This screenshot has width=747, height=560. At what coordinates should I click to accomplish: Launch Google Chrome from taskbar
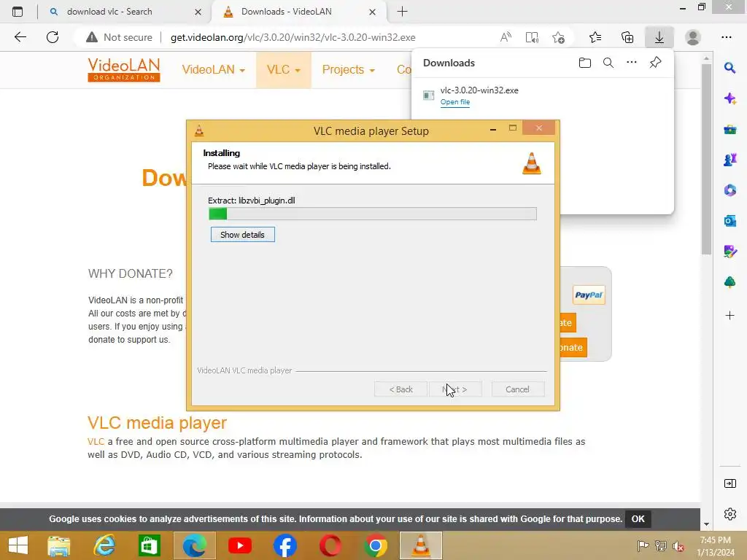pyautogui.click(x=376, y=545)
